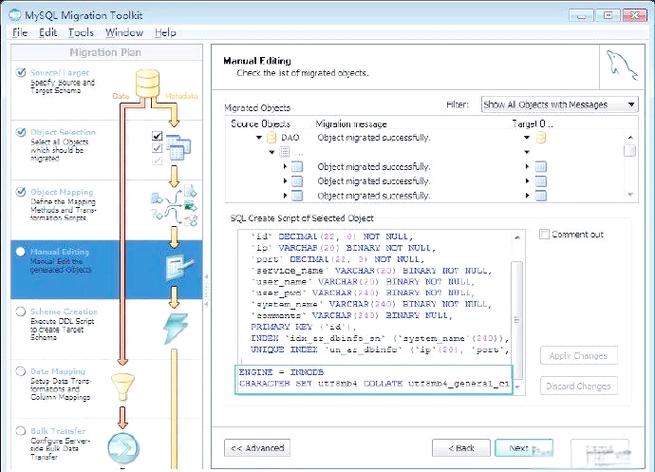Click the DAO schema database icon

pyautogui.click(x=272, y=137)
